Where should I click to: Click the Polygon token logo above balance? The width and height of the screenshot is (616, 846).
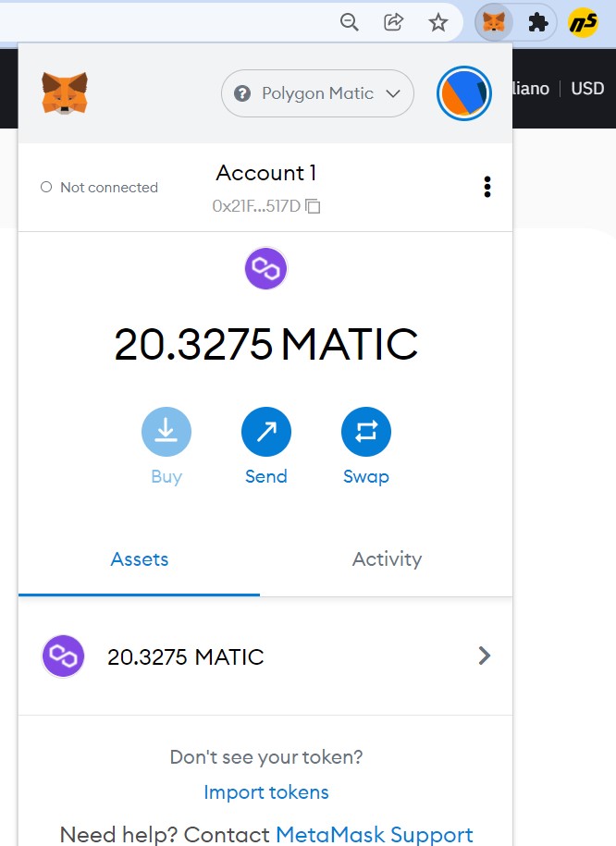266,268
